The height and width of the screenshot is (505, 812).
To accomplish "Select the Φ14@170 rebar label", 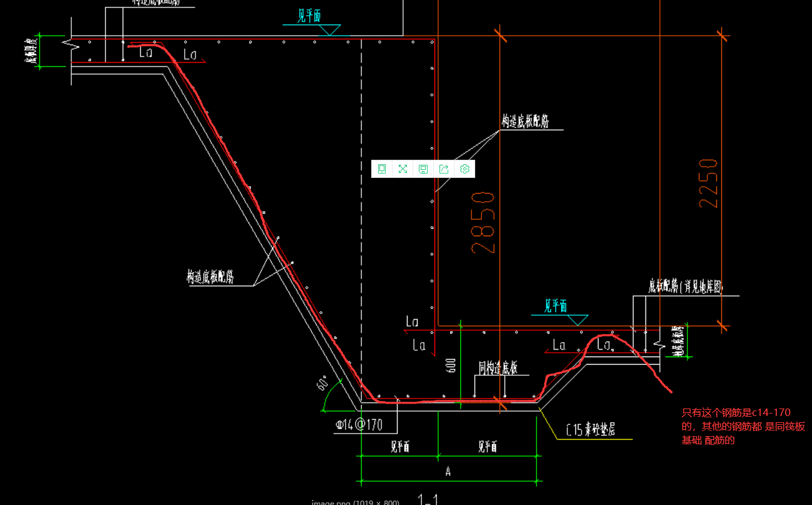I will 359,425.
